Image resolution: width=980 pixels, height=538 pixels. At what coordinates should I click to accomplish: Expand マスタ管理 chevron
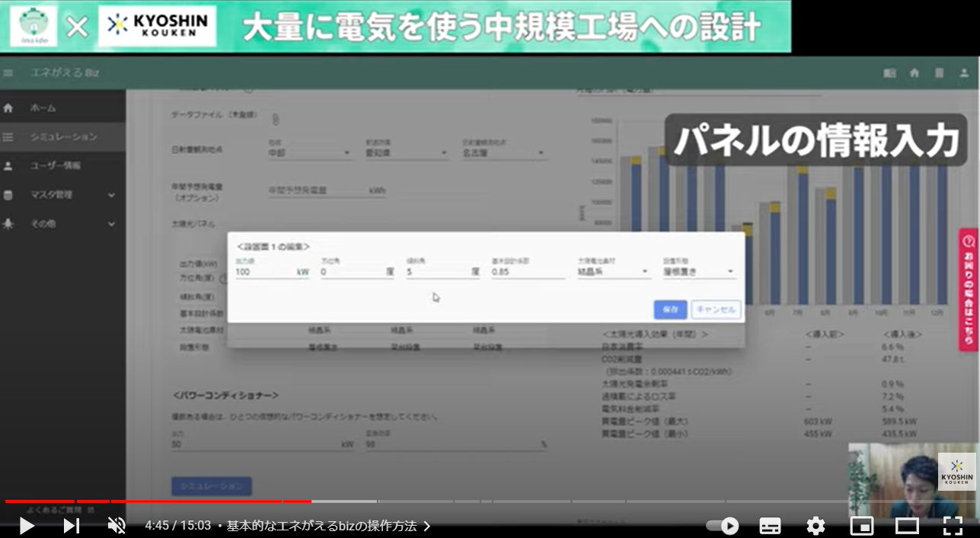click(112, 195)
